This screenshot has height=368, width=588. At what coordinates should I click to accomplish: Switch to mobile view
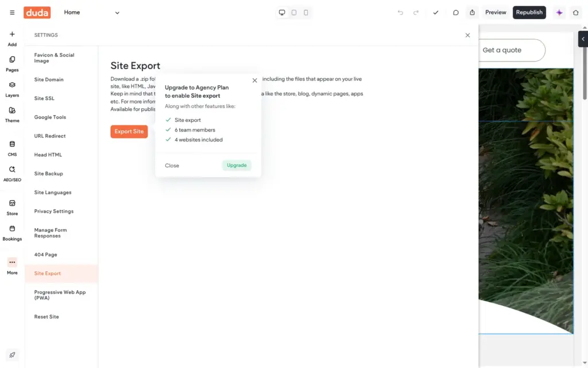[x=306, y=13]
